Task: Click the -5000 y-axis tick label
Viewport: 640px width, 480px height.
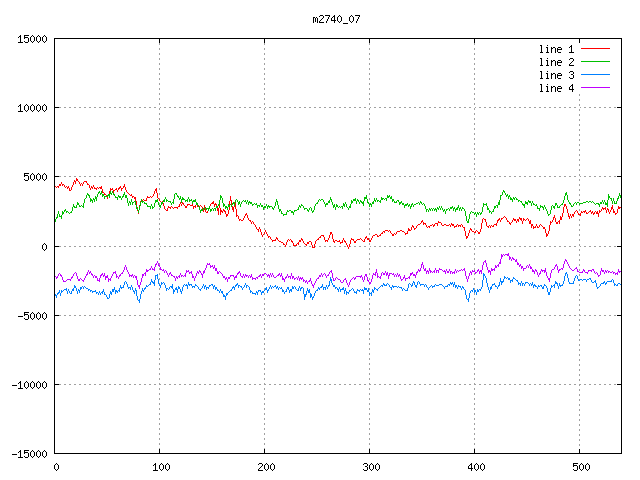Action: pyautogui.click(x=32, y=315)
